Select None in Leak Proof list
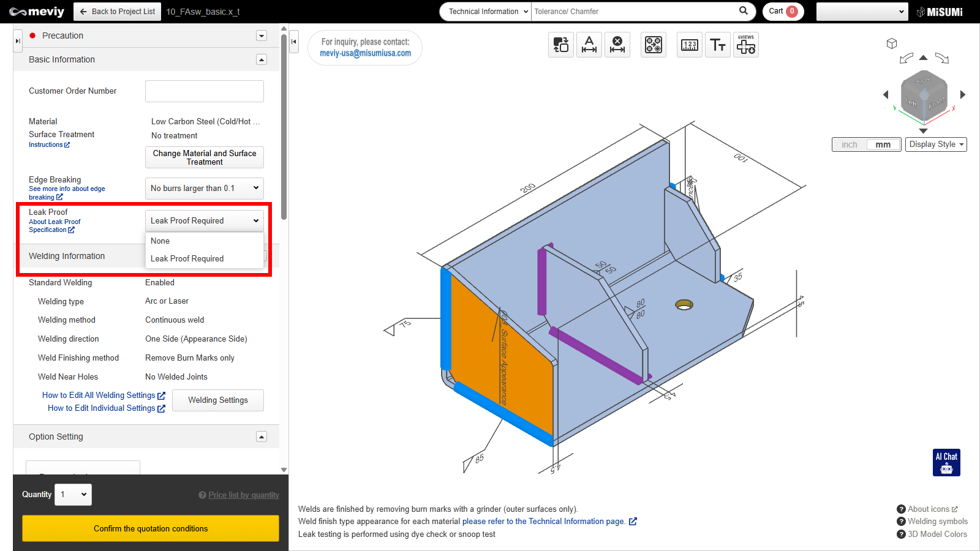Viewport: 980px width, 551px height. 160,241
